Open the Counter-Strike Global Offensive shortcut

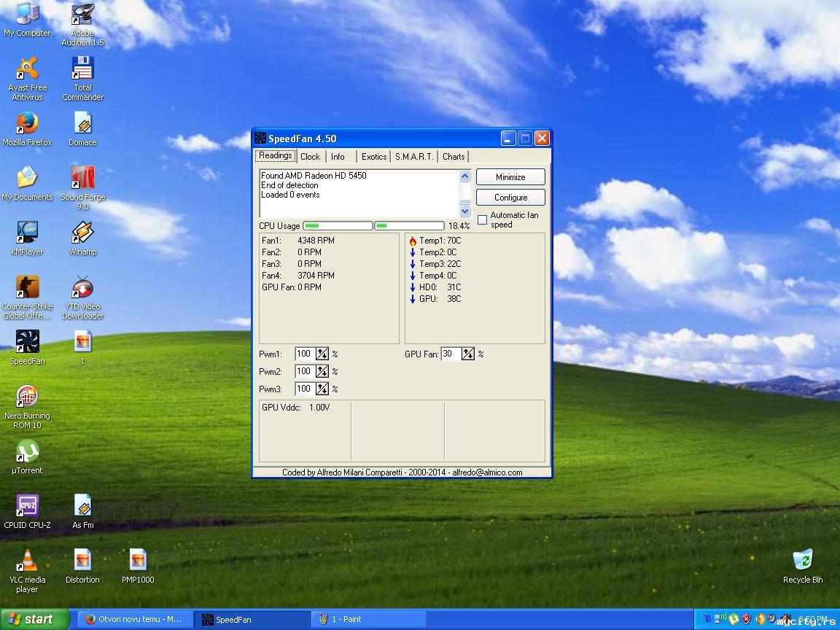pyautogui.click(x=27, y=287)
